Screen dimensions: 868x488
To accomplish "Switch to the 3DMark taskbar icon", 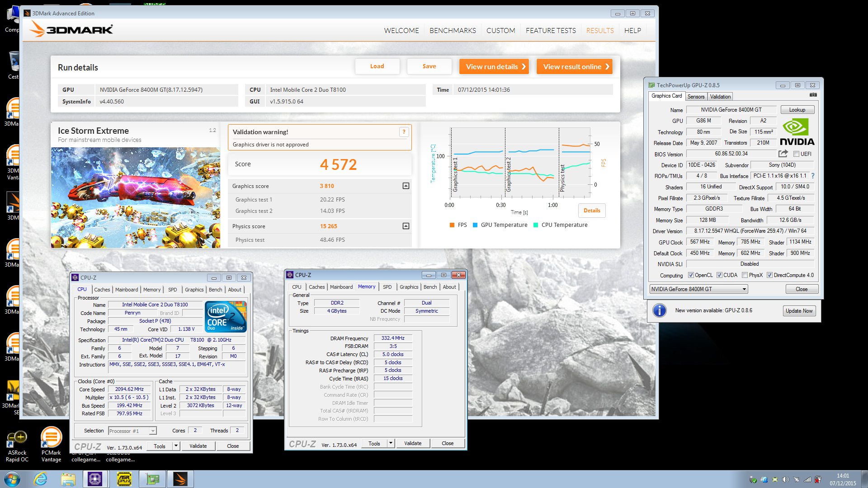I will [x=180, y=479].
